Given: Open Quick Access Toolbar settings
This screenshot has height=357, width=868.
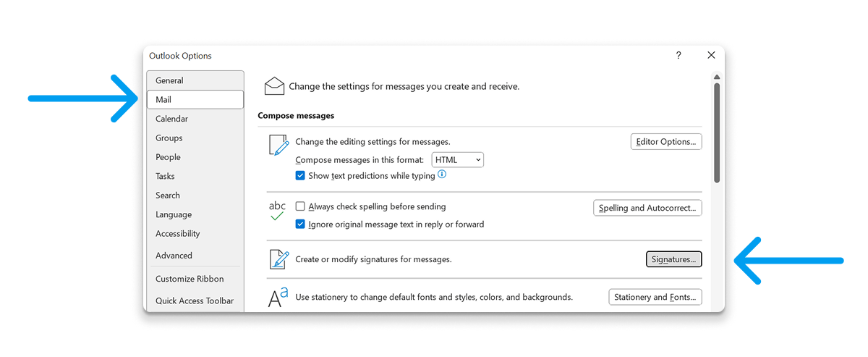Looking at the screenshot, I should click(195, 301).
